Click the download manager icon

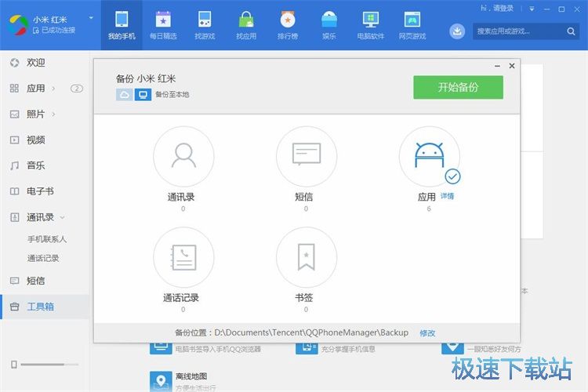pos(457,31)
